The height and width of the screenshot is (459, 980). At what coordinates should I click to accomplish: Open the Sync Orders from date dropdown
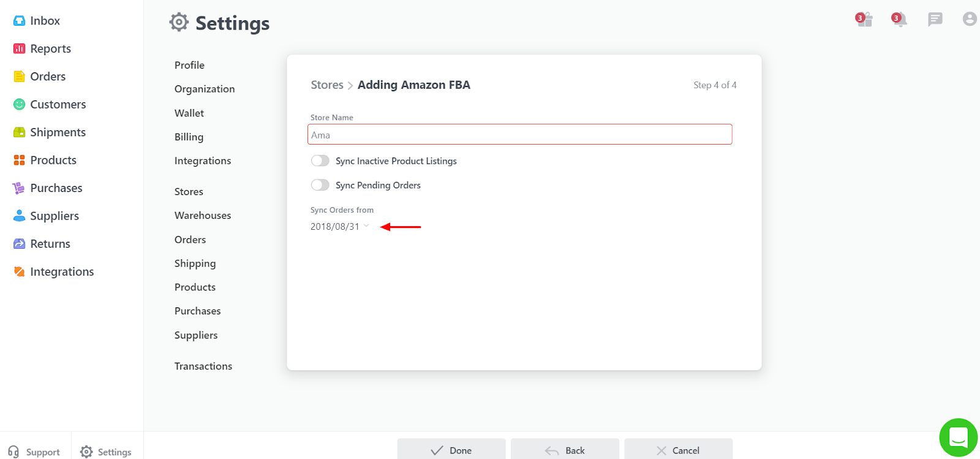340,227
